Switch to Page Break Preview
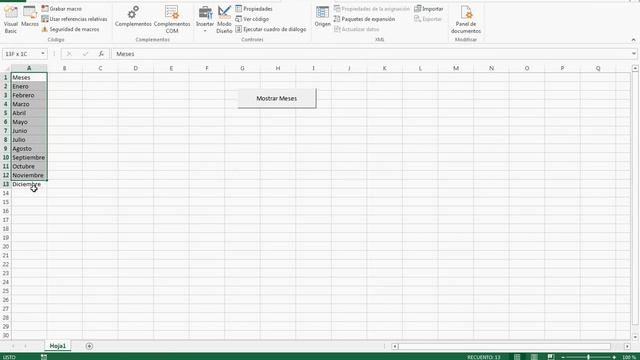Image resolution: width=640 pixels, height=360 pixels. 551,357
